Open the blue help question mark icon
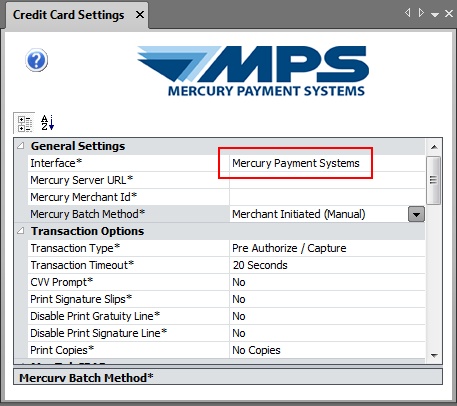The width and height of the screenshot is (457, 406). point(37,60)
